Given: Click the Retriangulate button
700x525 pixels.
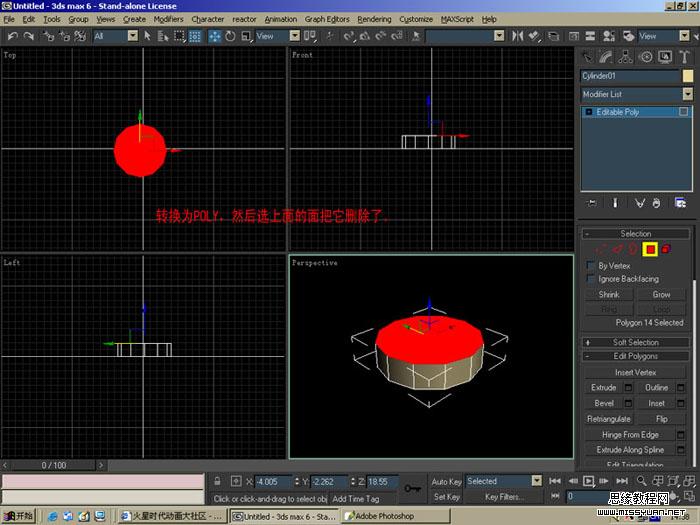Looking at the screenshot, I should click(x=609, y=419).
